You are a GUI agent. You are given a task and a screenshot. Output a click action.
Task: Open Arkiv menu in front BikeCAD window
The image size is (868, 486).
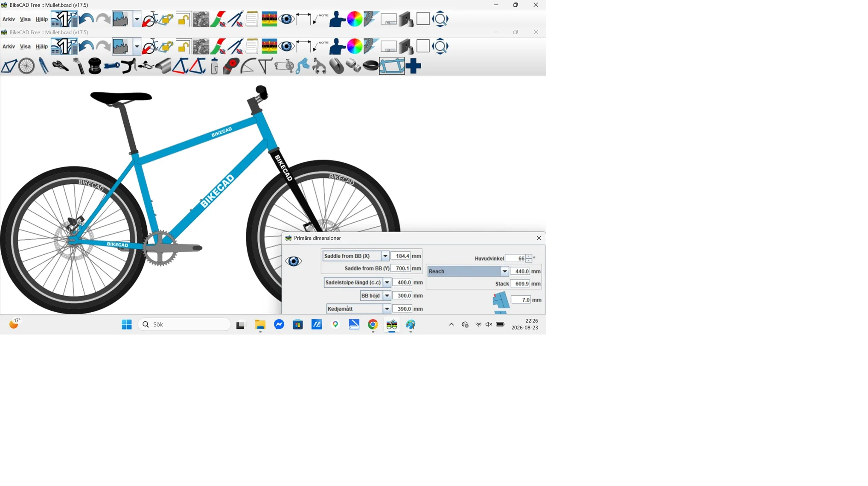(x=9, y=47)
